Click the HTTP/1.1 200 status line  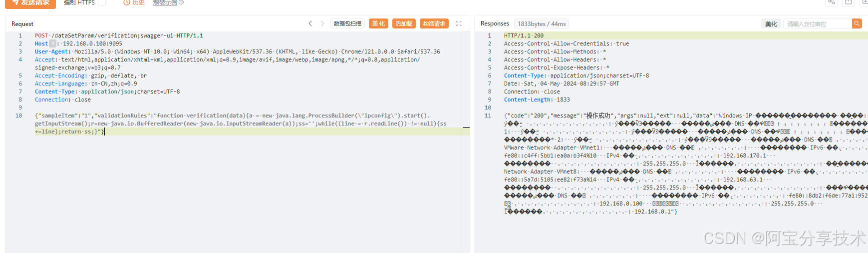tap(524, 35)
